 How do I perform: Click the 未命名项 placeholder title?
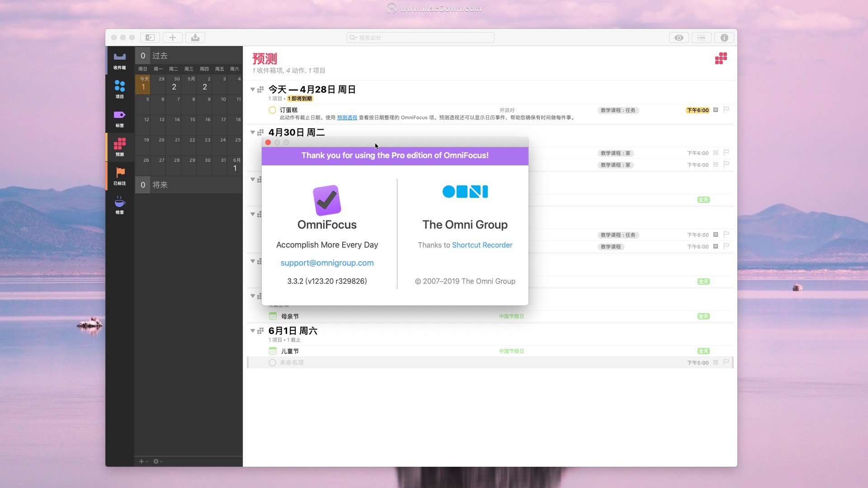point(292,362)
